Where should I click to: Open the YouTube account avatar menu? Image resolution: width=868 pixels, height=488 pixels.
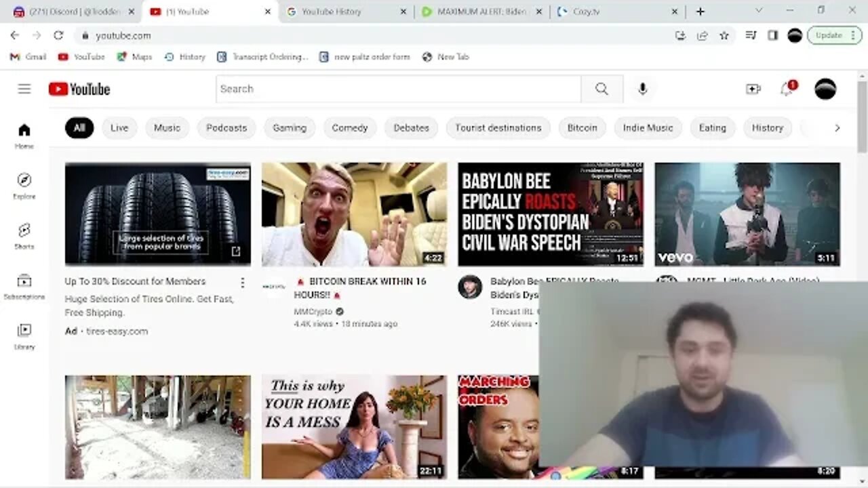point(825,89)
